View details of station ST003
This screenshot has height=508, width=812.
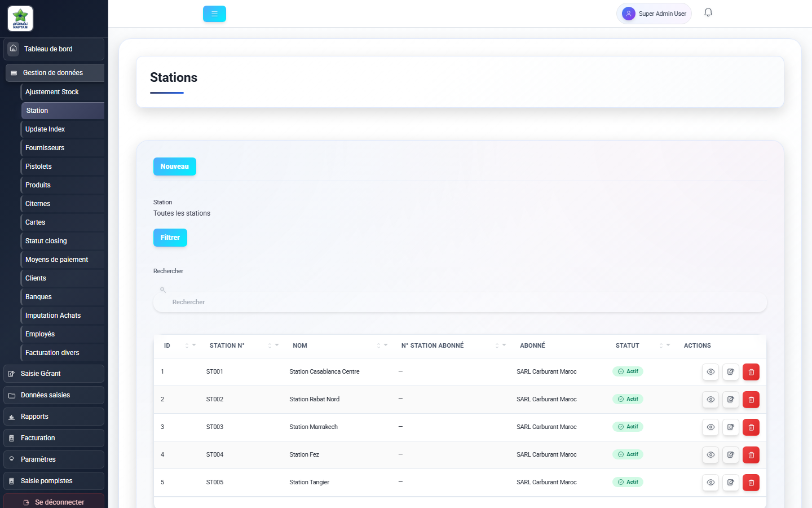[710, 427]
